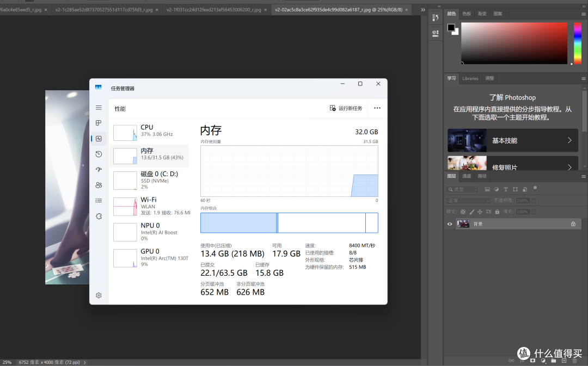Screen dimensions: 588x366
Task: Click the type layer filter icon
Action: (506, 189)
